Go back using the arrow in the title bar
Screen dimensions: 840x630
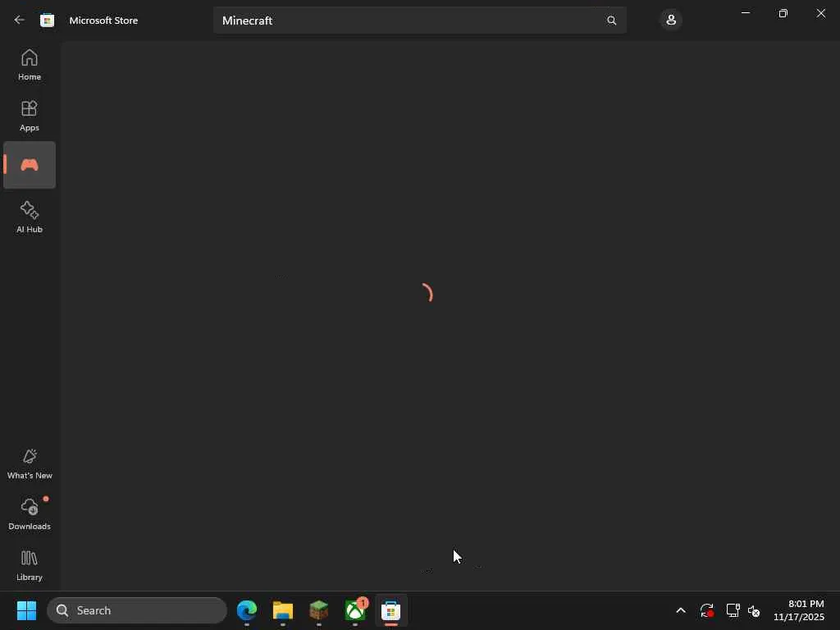(20, 20)
